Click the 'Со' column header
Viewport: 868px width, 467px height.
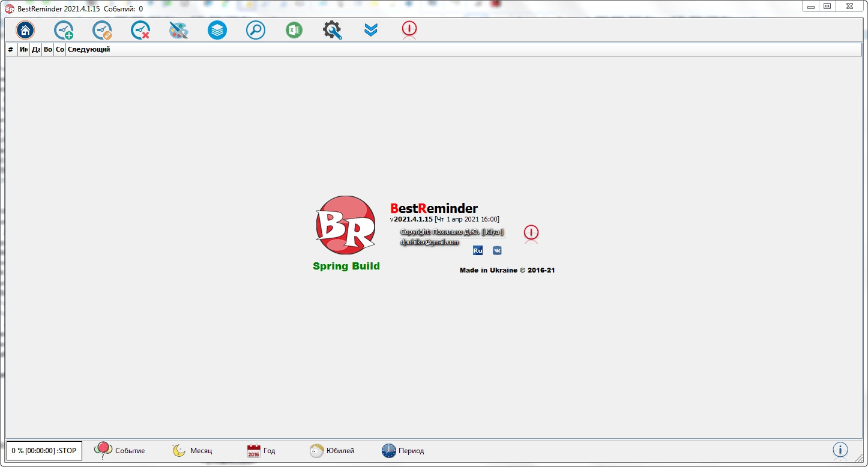pos(59,49)
